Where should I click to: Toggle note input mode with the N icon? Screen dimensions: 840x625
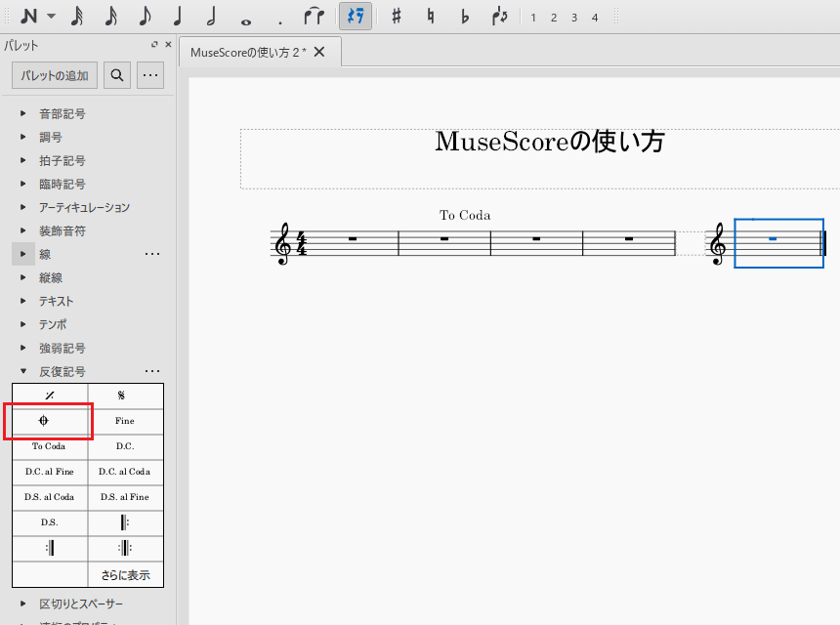(x=29, y=16)
